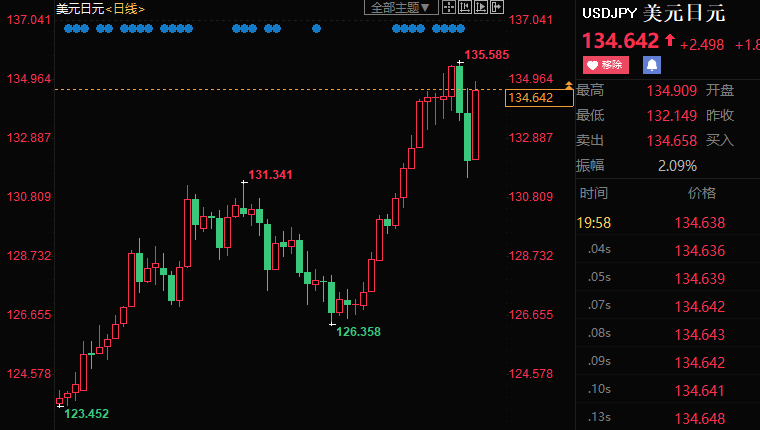Click the 131.341 swing high label

270,175
